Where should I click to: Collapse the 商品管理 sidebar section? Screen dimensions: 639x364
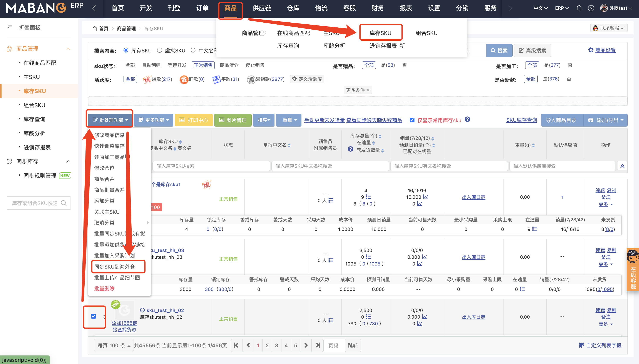coord(68,49)
